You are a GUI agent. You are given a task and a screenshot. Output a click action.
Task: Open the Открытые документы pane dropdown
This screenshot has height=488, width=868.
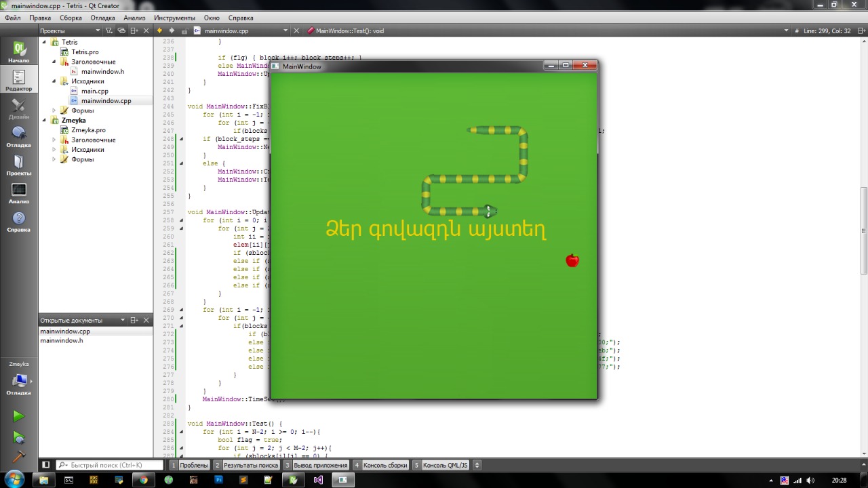(x=123, y=320)
